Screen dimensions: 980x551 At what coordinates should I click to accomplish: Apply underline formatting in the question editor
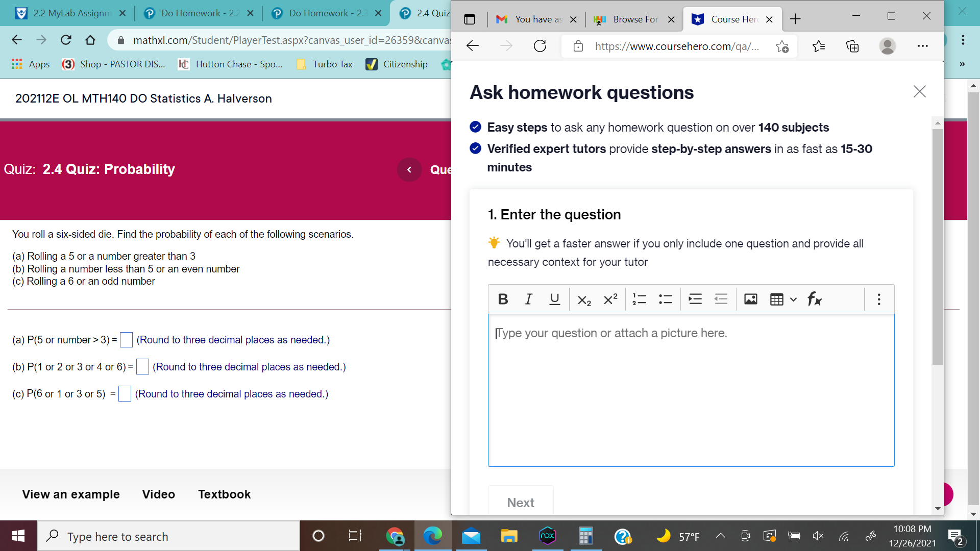coord(554,299)
